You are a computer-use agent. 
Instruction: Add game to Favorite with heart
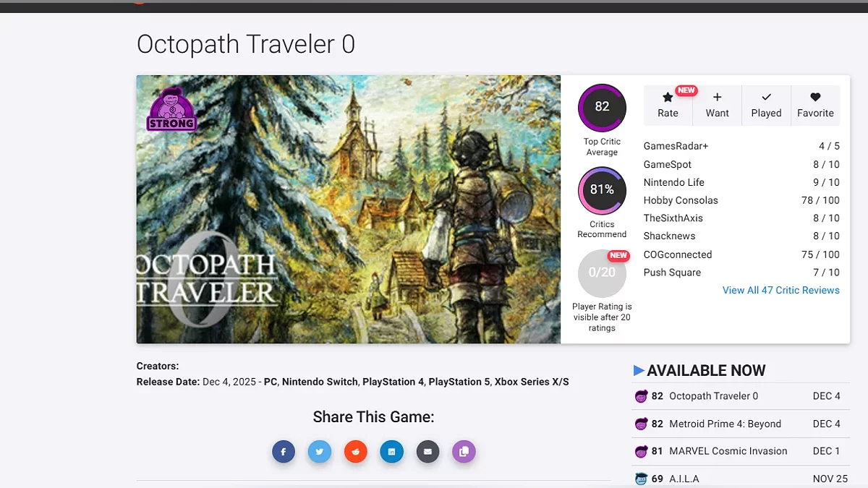pos(815,106)
